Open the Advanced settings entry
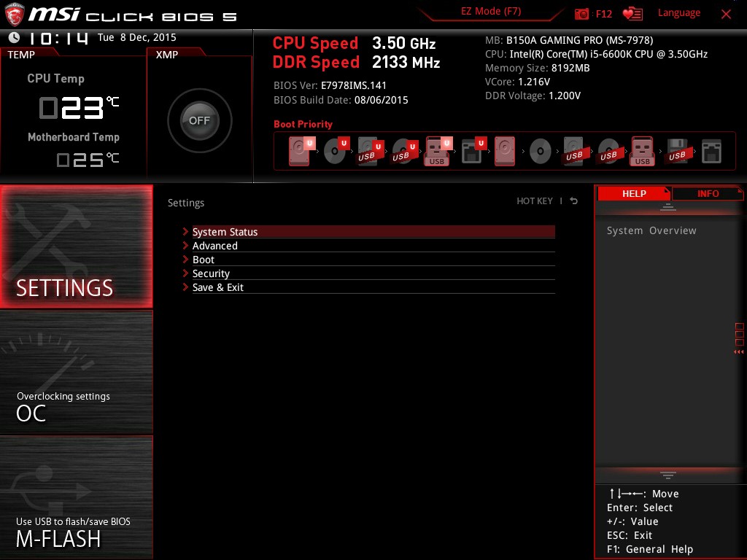 tap(373, 246)
